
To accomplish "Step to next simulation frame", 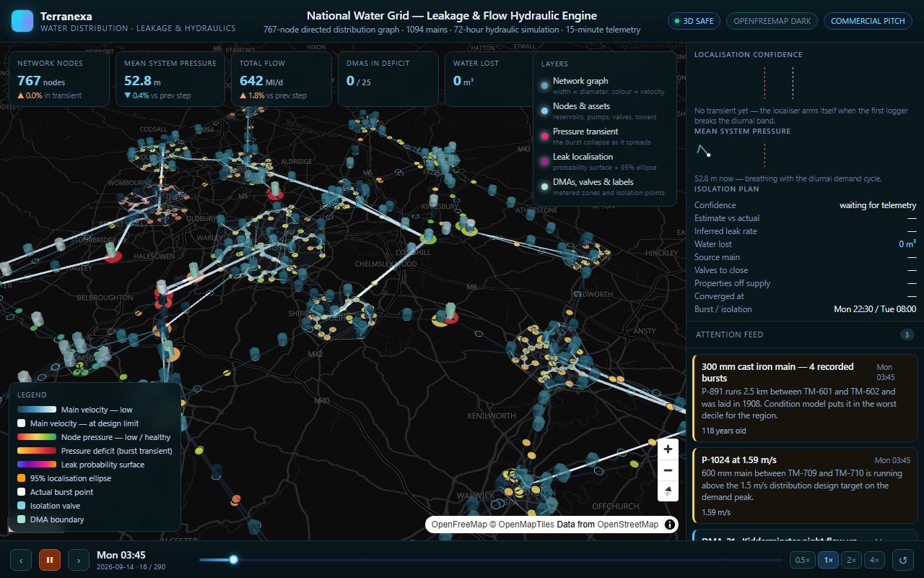I will (79, 560).
